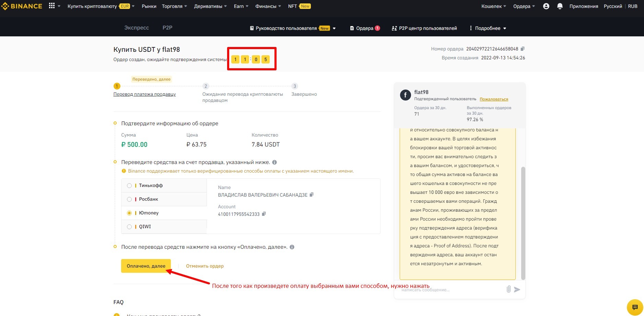This screenshot has width=644, height=316.
Task: Click the Отменить ордер link
Action: tap(204, 266)
